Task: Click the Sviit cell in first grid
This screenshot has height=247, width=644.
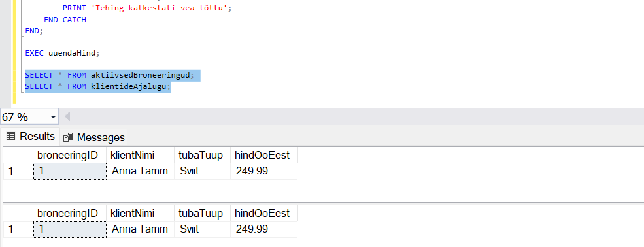Action: pos(202,171)
